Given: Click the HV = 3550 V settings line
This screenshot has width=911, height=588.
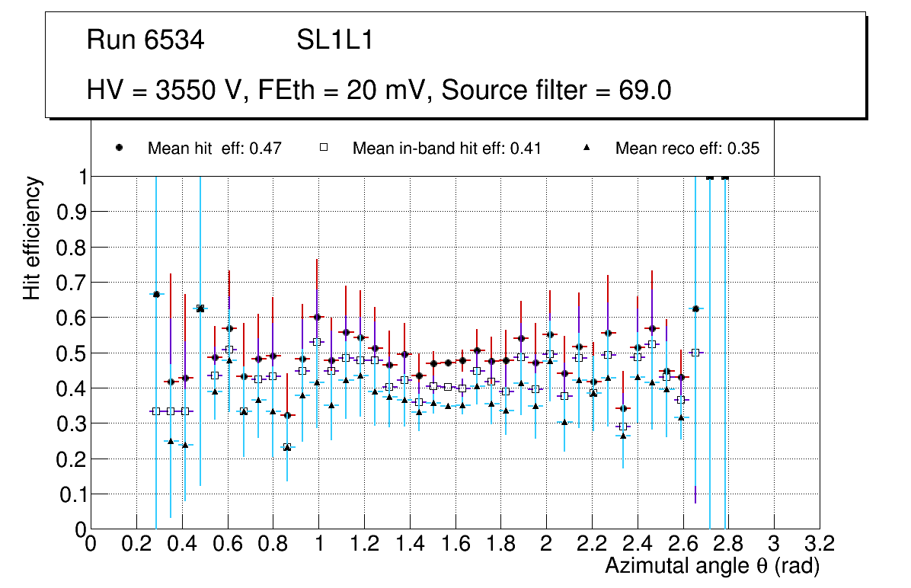Looking at the screenshot, I should [379, 90].
